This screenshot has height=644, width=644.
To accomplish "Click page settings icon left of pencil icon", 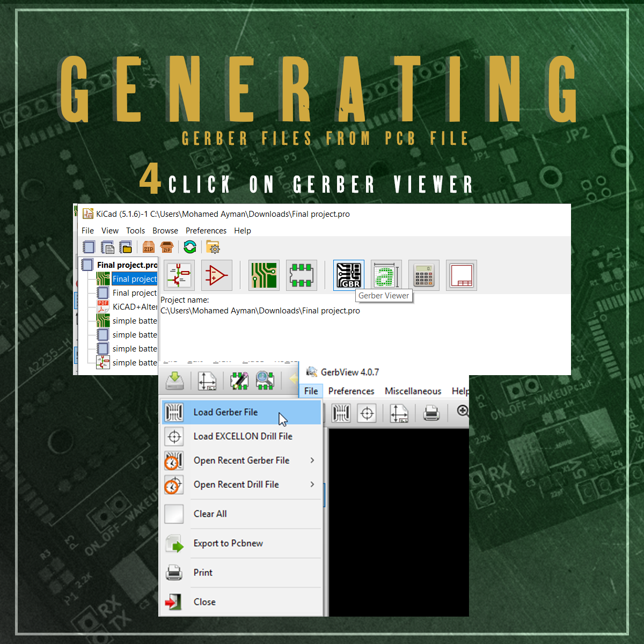I will click(x=207, y=380).
